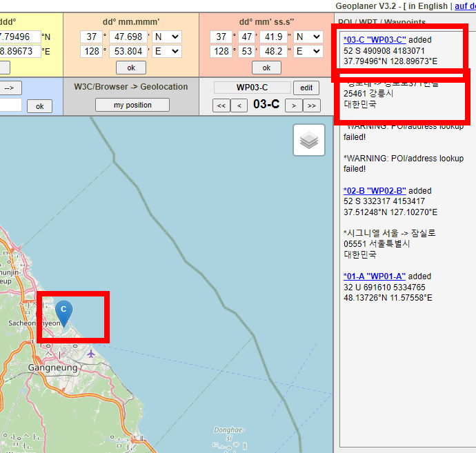Click the text 48.13726°N 11.57558°E
476x453 pixels.
click(388, 298)
